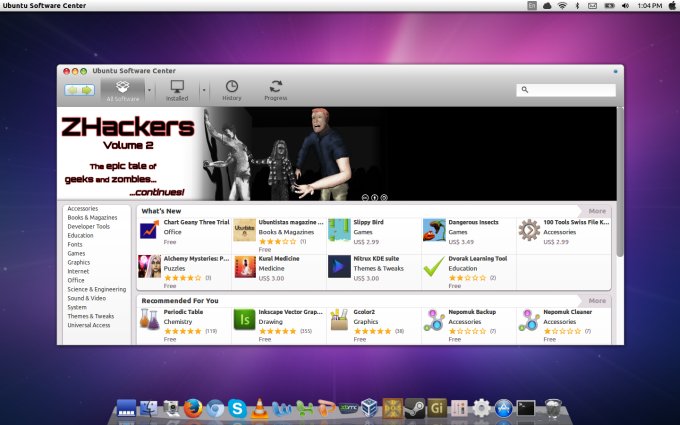680x425 pixels.
Task: Open the All Software view
Action: pos(123,91)
